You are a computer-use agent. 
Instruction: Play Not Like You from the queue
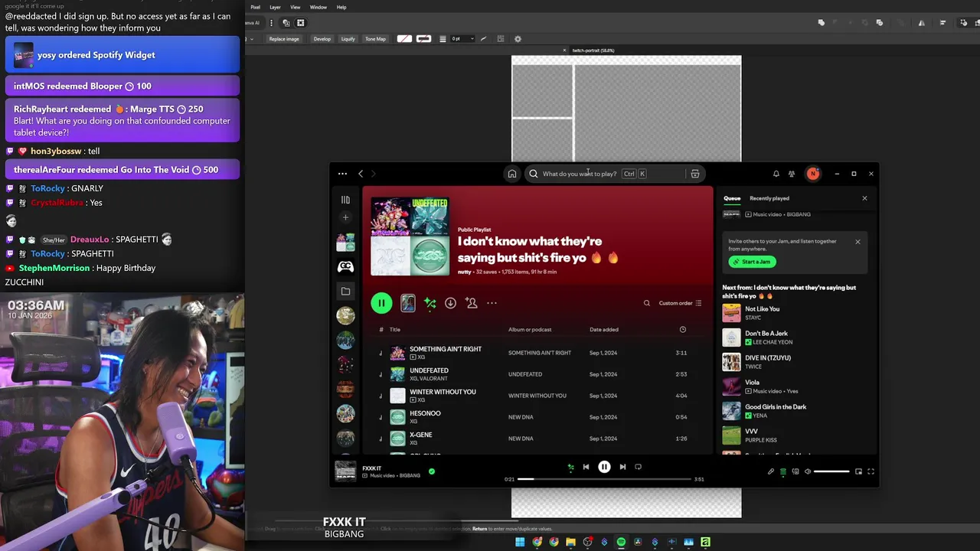tap(796, 313)
